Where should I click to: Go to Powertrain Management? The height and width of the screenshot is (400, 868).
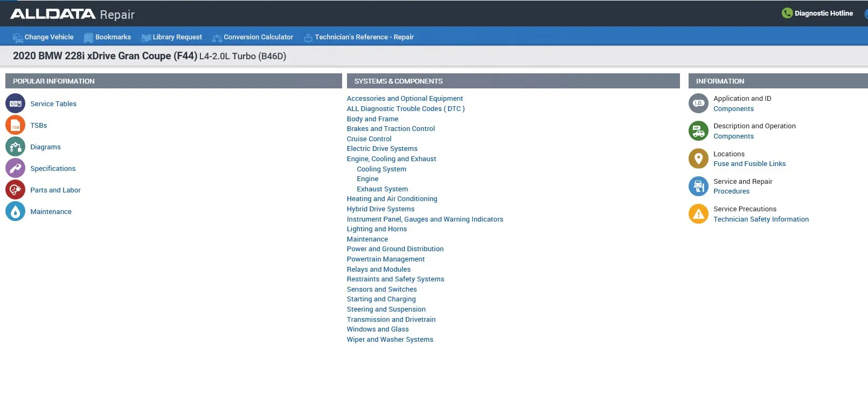[386, 259]
